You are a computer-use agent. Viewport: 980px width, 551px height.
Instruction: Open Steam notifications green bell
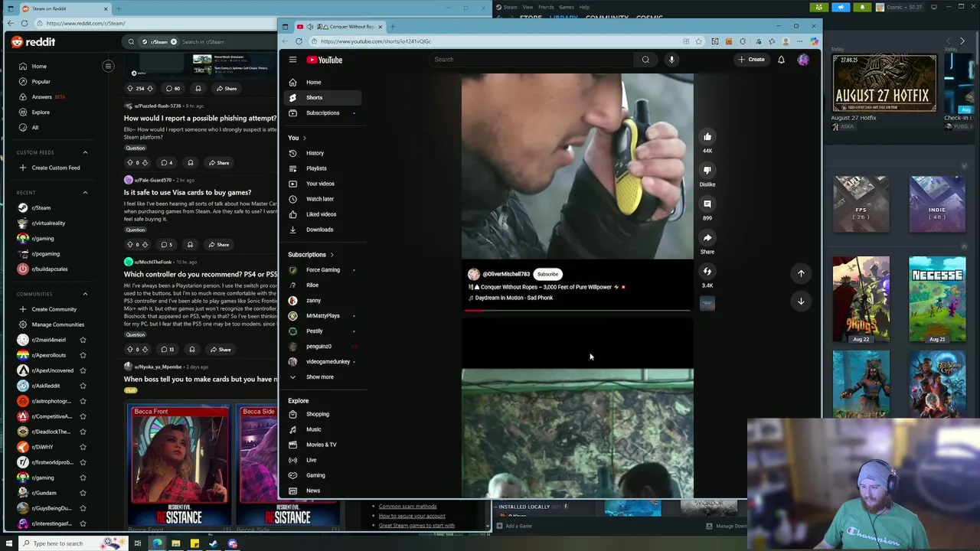click(x=862, y=8)
